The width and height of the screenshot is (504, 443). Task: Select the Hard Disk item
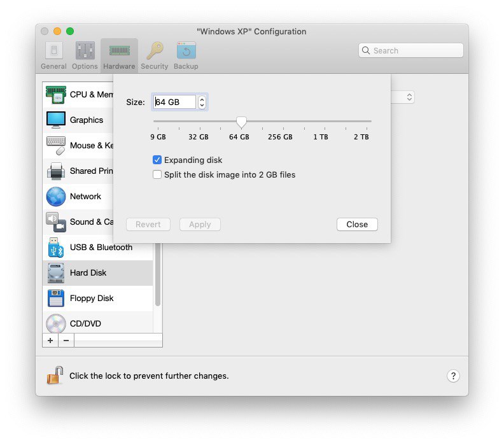[x=98, y=272]
